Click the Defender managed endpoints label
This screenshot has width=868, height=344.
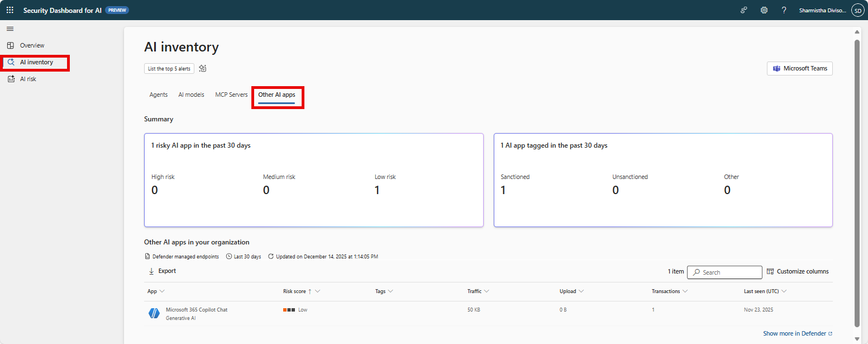pyautogui.click(x=185, y=257)
